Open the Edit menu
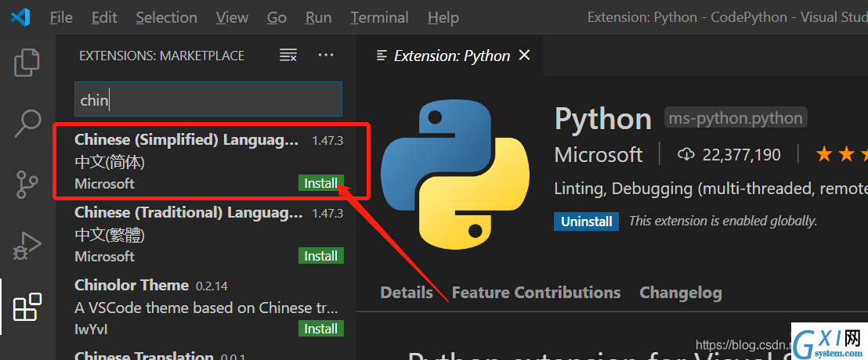The height and width of the screenshot is (360, 868). pyautogui.click(x=104, y=18)
